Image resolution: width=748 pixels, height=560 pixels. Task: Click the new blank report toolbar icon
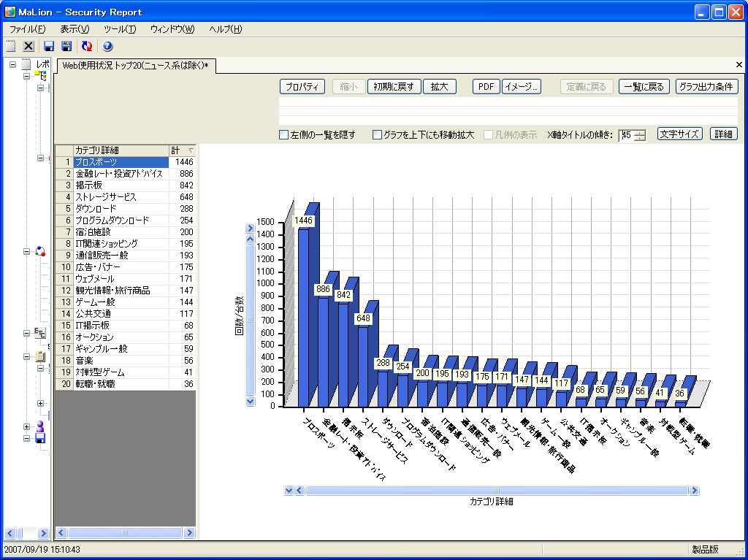tap(11, 46)
